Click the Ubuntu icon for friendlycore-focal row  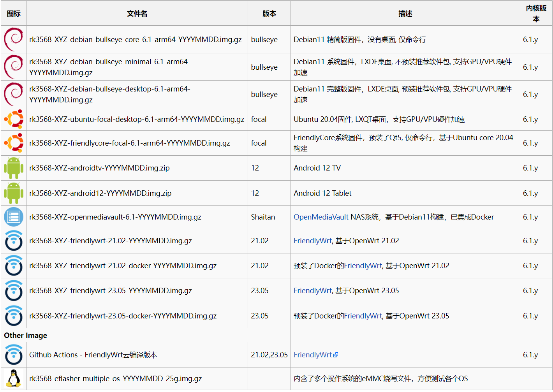(x=14, y=143)
